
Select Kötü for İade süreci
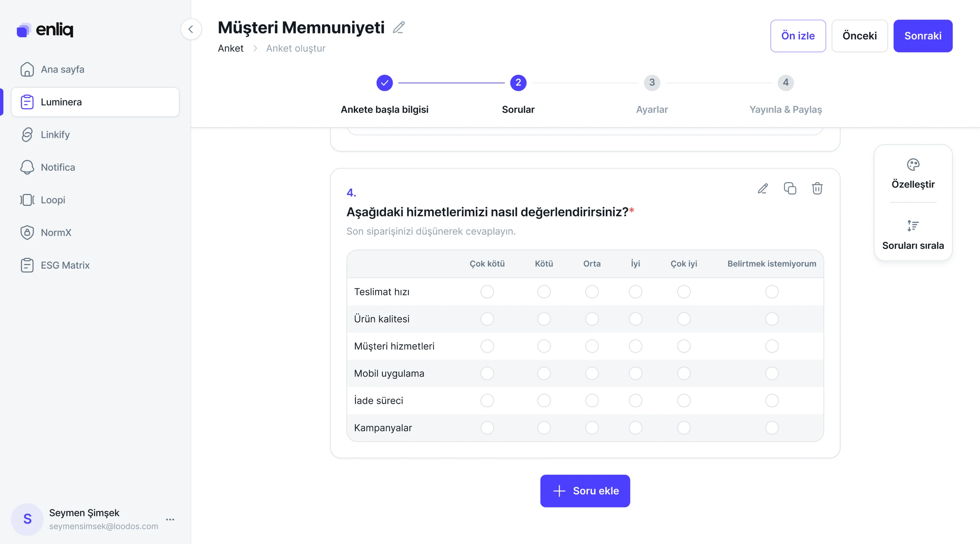click(x=544, y=401)
